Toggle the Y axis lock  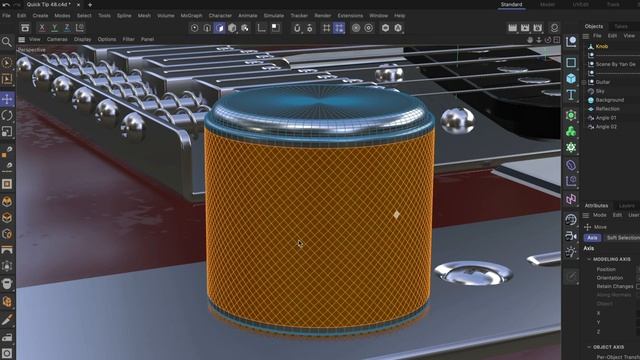(54, 28)
